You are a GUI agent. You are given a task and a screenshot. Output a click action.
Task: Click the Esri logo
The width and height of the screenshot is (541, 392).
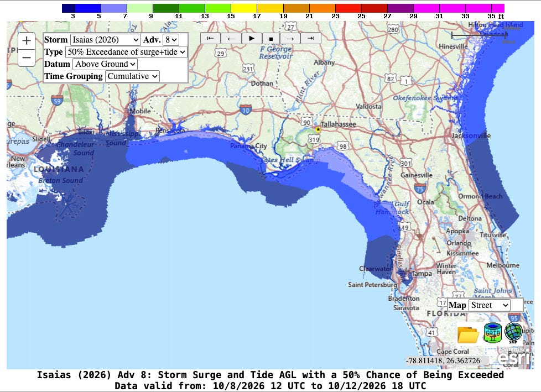514,357
